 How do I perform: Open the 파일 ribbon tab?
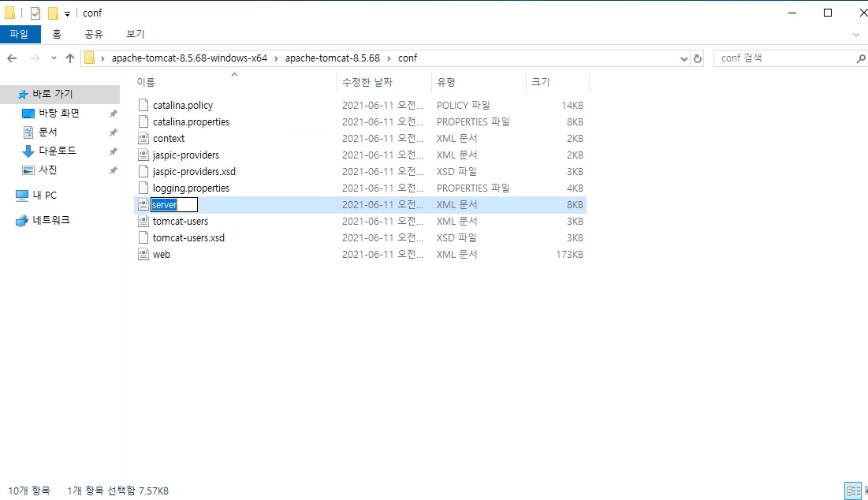coord(20,34)
